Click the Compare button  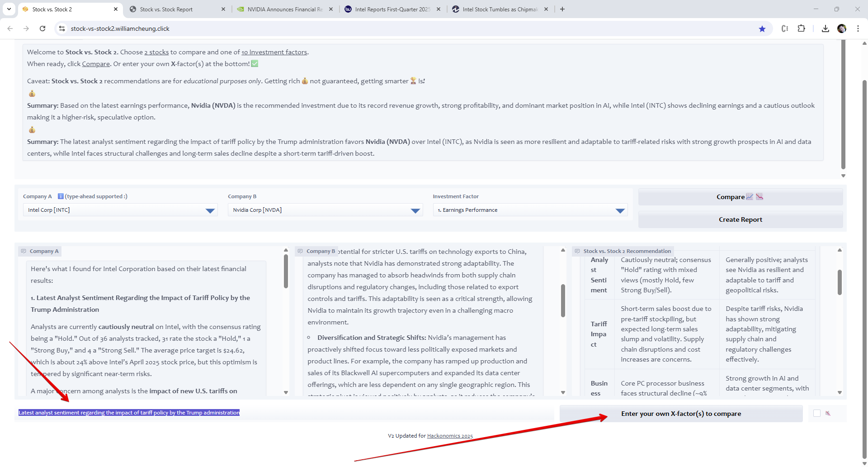[741, 197]
